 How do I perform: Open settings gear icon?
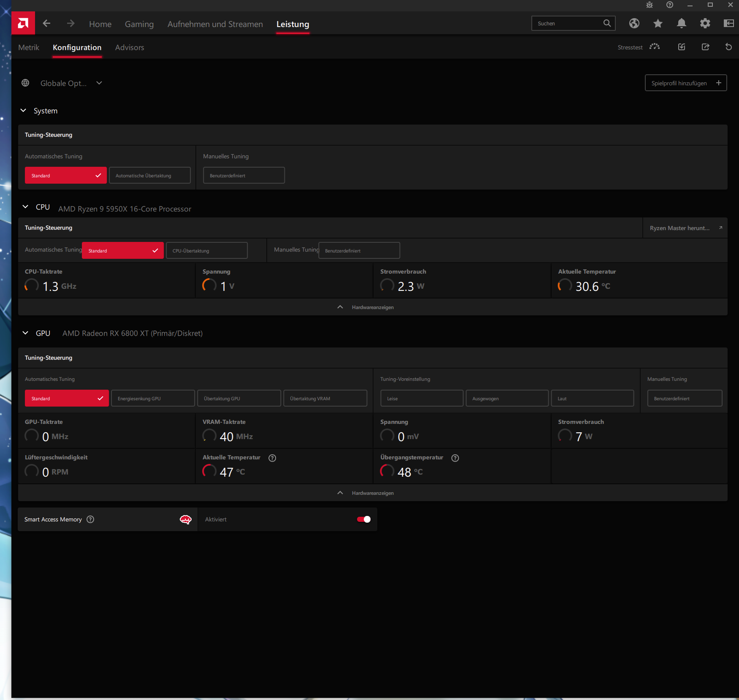click(x=705, y=24)
